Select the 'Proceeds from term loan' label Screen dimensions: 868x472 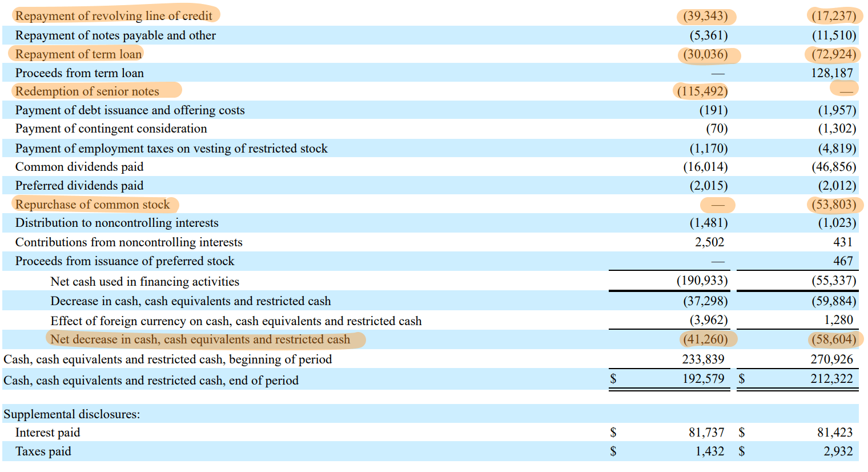point(79,73)
